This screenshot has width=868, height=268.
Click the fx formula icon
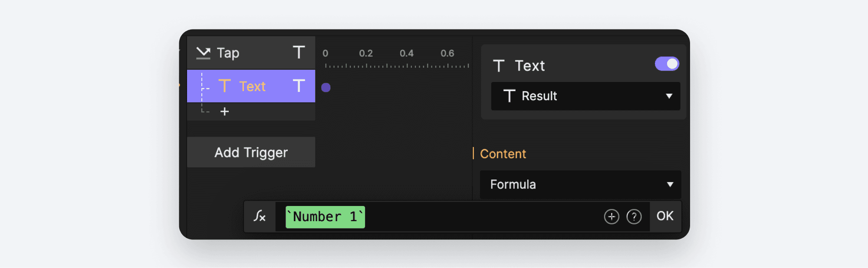point(260,216)
